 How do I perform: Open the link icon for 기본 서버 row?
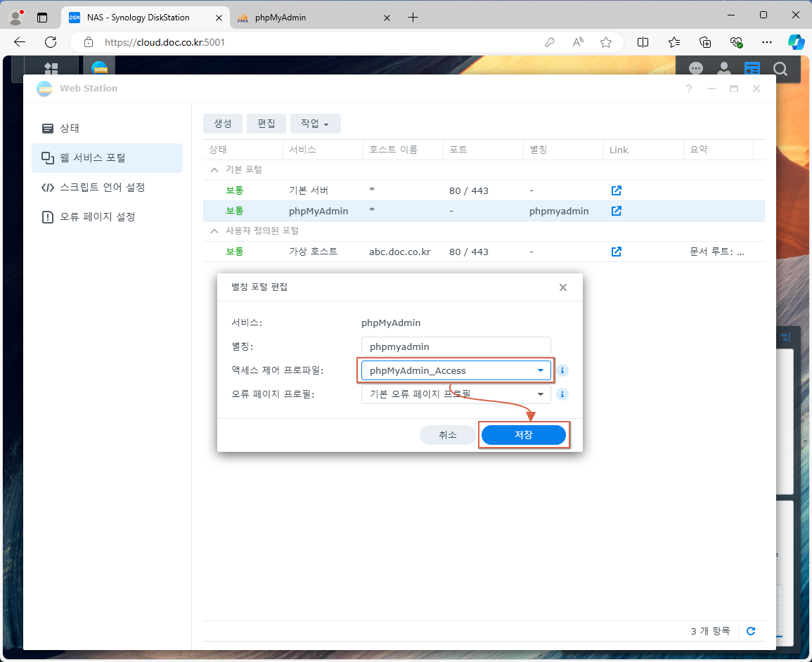click(617, 190)
